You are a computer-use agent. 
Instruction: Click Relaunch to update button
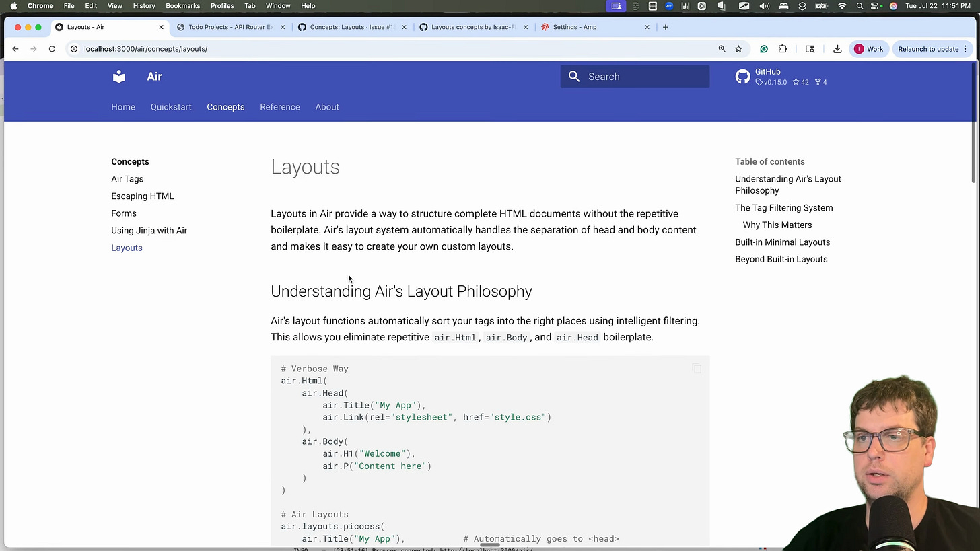pos(928,48)
